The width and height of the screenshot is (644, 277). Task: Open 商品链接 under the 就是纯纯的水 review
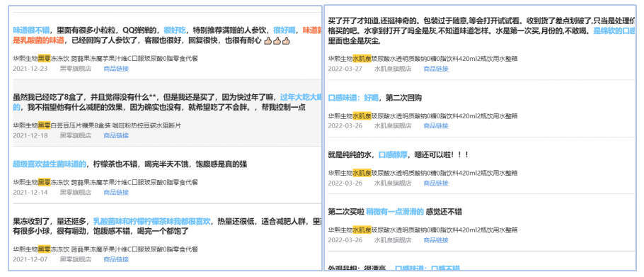(436, 183)
